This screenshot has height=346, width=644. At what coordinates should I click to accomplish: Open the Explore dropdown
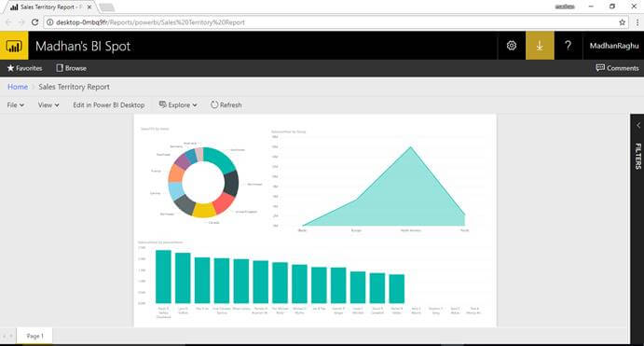pos(178,104)
